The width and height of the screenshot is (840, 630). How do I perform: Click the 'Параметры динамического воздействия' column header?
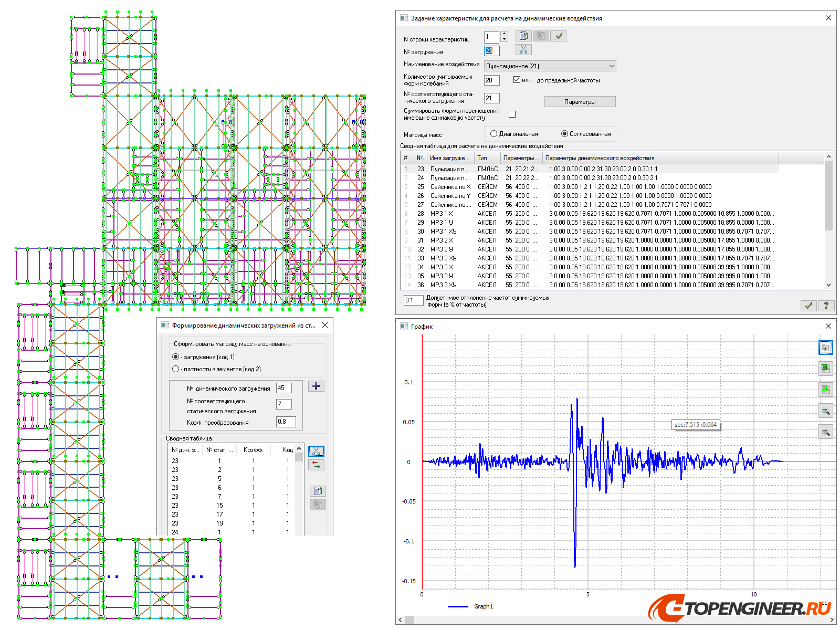(660, 158)
